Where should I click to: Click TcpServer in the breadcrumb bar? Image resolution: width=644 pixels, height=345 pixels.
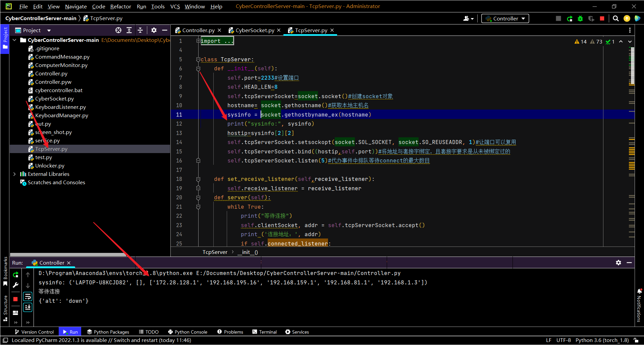215,252
